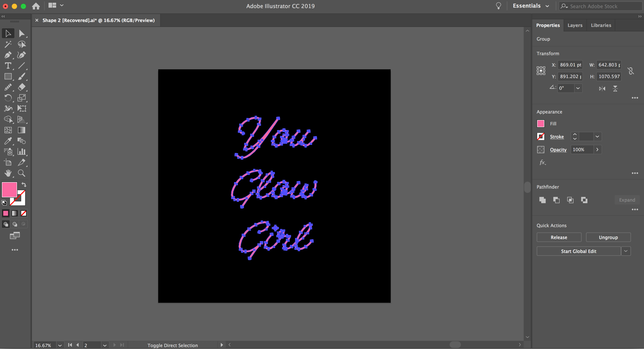Reset to default fill and stroke
Image resolution: width=644 pixels, height=349 pixels.
point(4,203)
